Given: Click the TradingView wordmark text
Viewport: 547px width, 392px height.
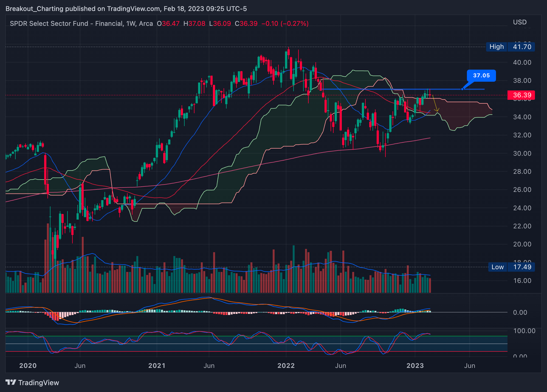Looking at the screenshot, I should (38, 383).
